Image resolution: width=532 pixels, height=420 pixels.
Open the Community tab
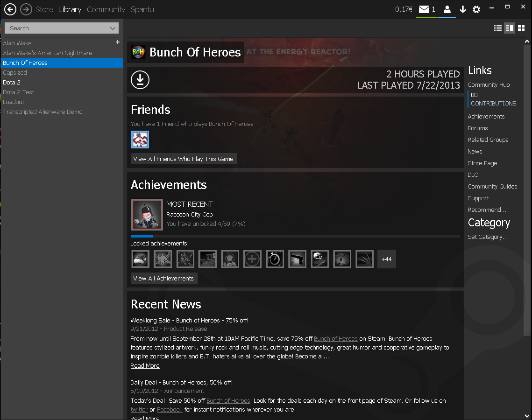click(x=106, y=9)
